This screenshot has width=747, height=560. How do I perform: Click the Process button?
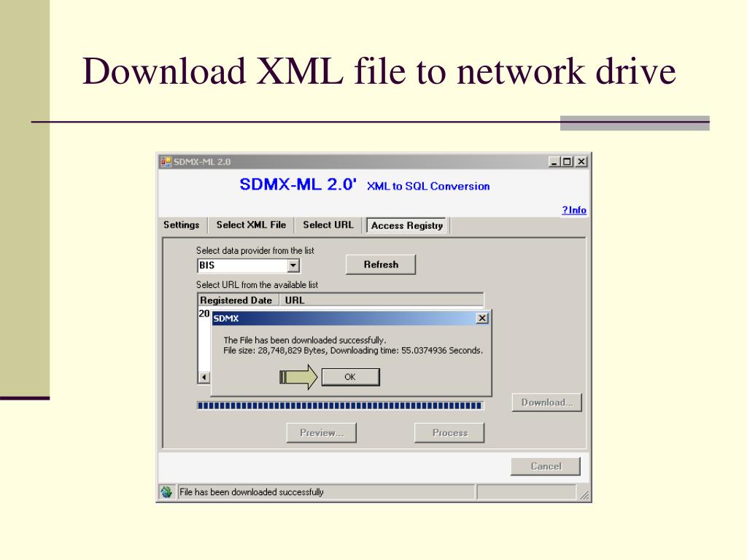click(x=449, y=433)
